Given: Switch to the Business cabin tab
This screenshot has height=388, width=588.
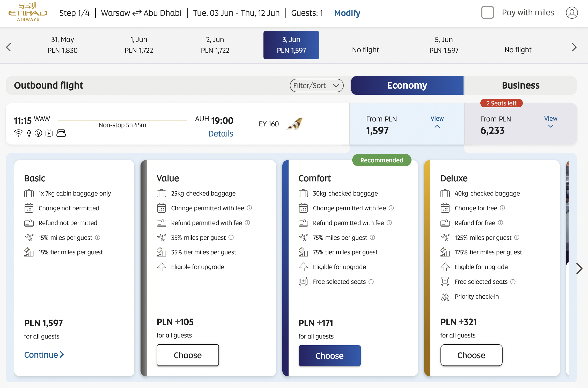Looking at the screenshot, I should [520, 85].
